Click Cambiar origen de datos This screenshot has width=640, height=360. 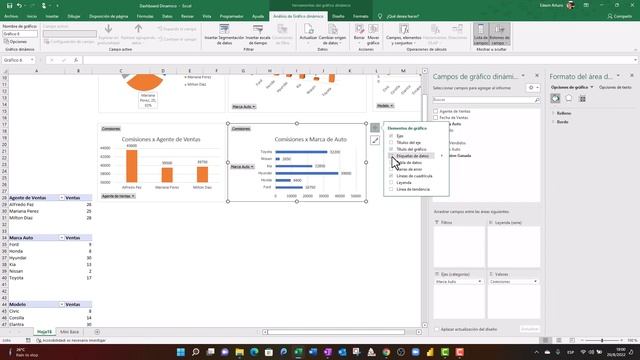pyautogui.click(x=332, y=35)
